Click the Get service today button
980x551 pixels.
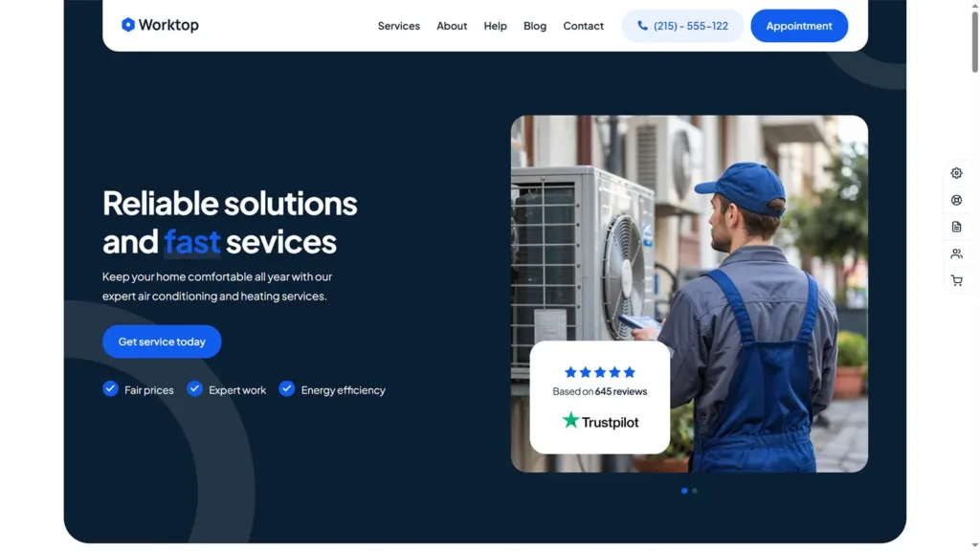point(162,342)
